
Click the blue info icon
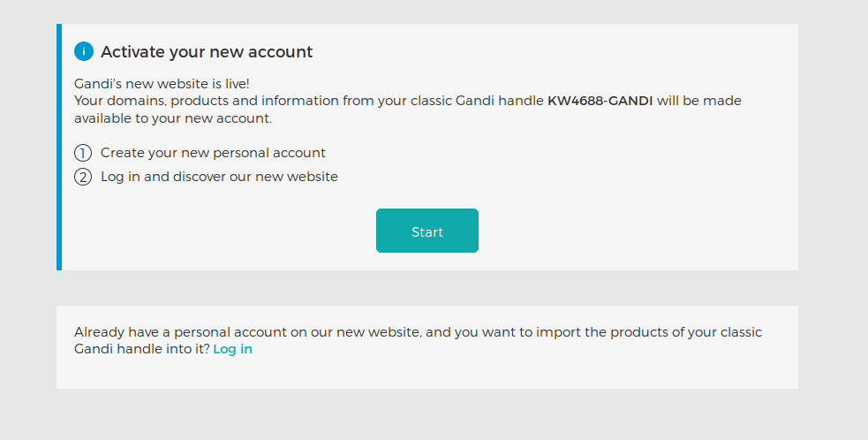tap(84, 51)
